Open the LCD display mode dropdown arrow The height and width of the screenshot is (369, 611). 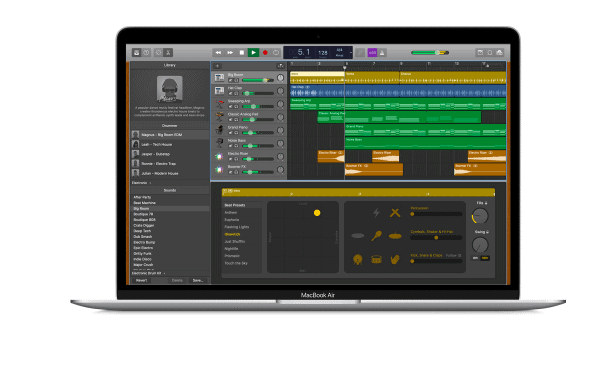tap(351, 53)
